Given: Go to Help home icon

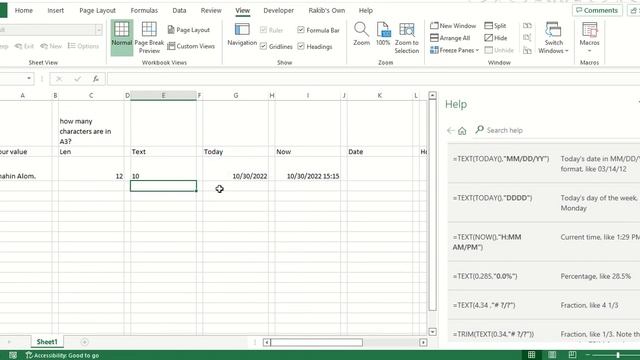Looking at the screenshot, I should point(462,131).
